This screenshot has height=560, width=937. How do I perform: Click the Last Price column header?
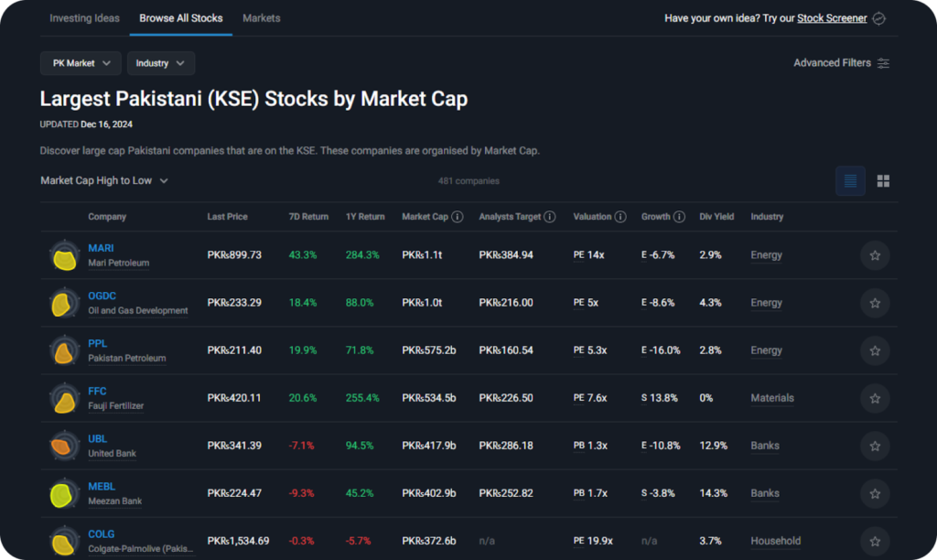pos(227,217)
